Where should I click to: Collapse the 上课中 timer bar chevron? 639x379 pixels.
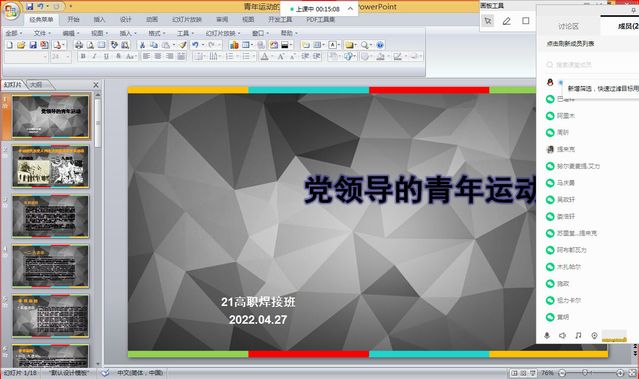tap(350, 9)
